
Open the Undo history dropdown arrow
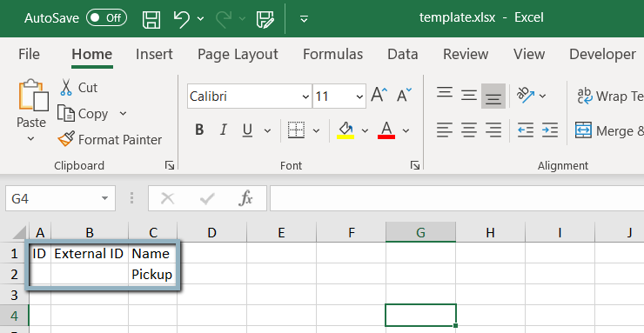coord(200,19)
